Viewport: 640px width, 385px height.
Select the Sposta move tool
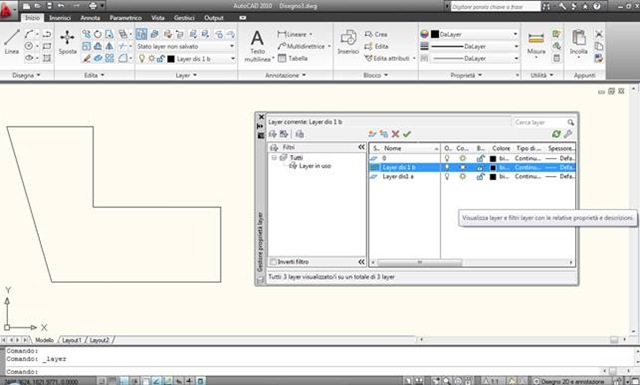(67, 42)
